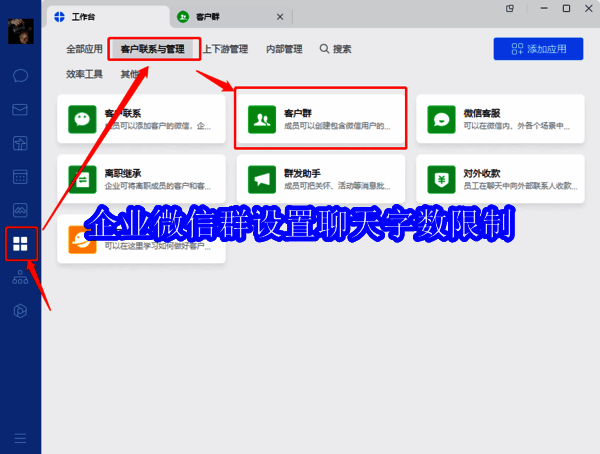The image size is (600, 454).
Task: Click the 客户群 tab green icon
Action: (183, 17)
